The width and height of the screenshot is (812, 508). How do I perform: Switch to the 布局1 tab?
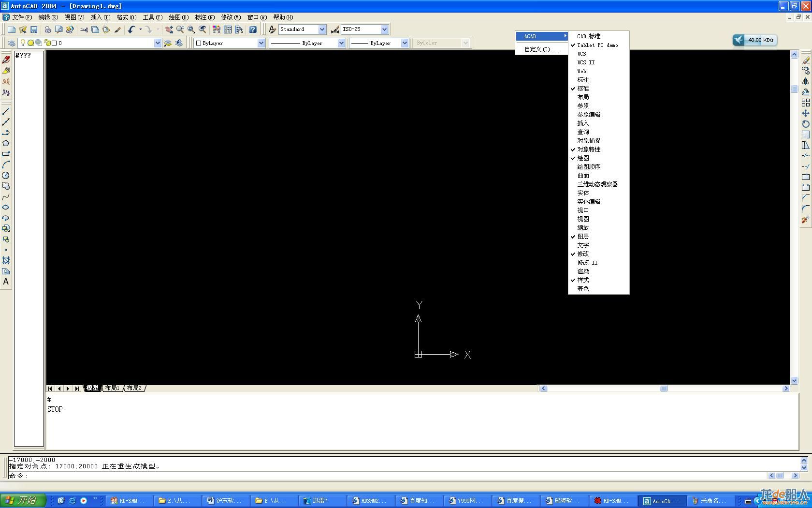pos(113,388)
